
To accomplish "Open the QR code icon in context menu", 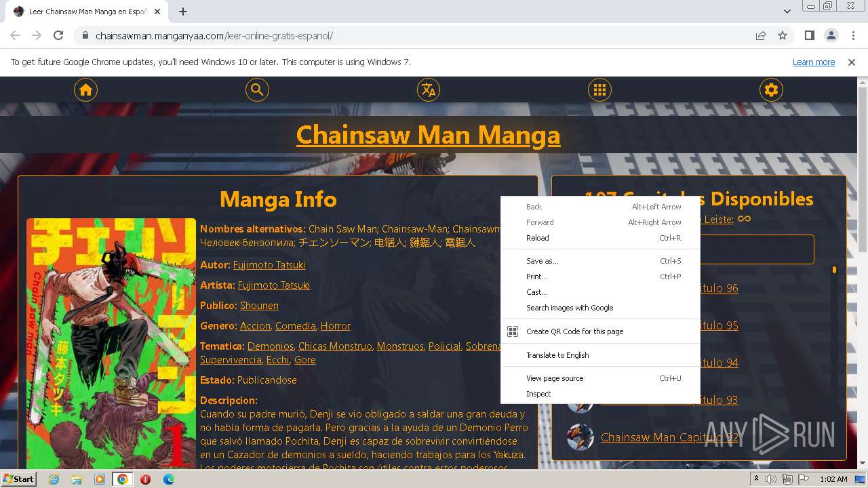I will pyautogui.click(x=513, y=331).
